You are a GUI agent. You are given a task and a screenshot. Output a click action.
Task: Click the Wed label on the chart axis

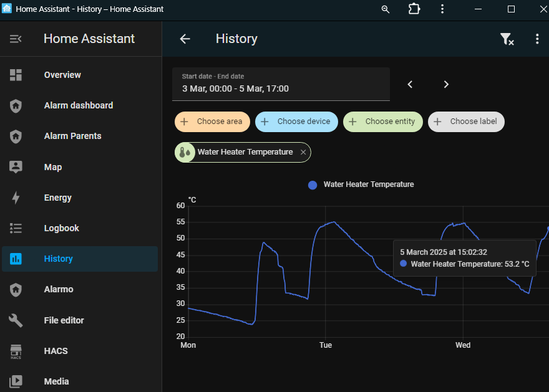coord(463,345)
